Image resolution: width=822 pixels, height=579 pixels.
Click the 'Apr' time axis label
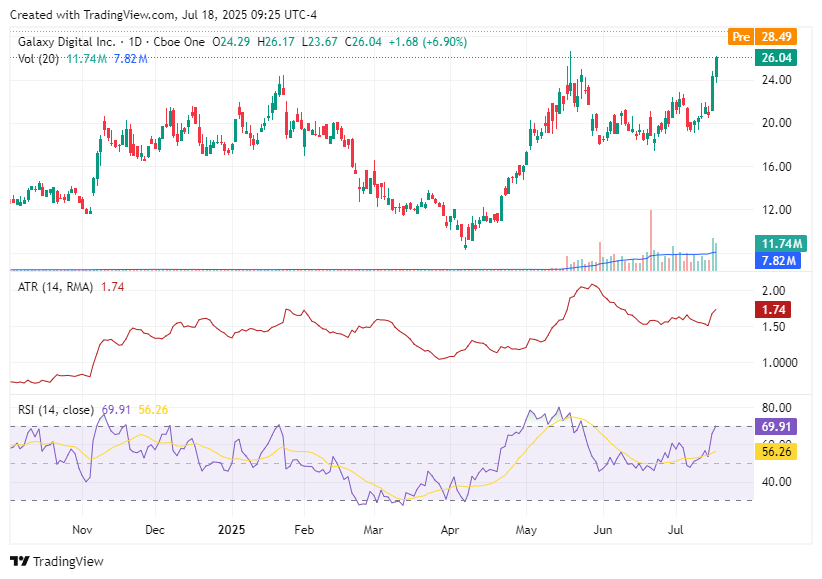450,530
